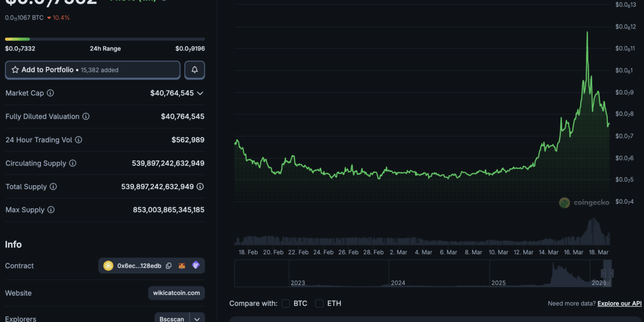Visit the wikicatcoin.com website link
This screenshot has width=644, height=322.
176,293
